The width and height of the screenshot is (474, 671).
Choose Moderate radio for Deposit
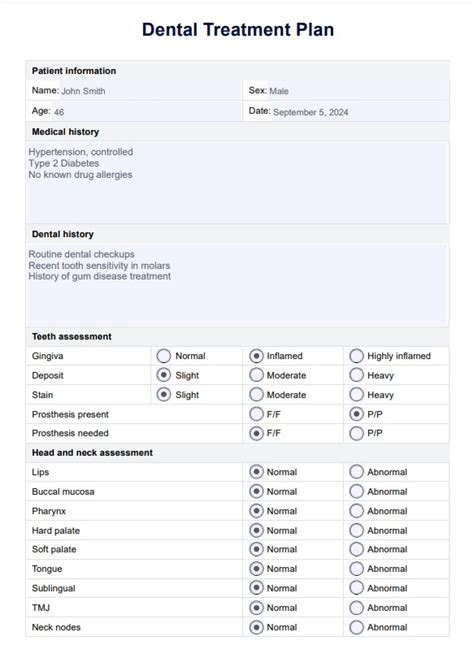tap(256, 375)
